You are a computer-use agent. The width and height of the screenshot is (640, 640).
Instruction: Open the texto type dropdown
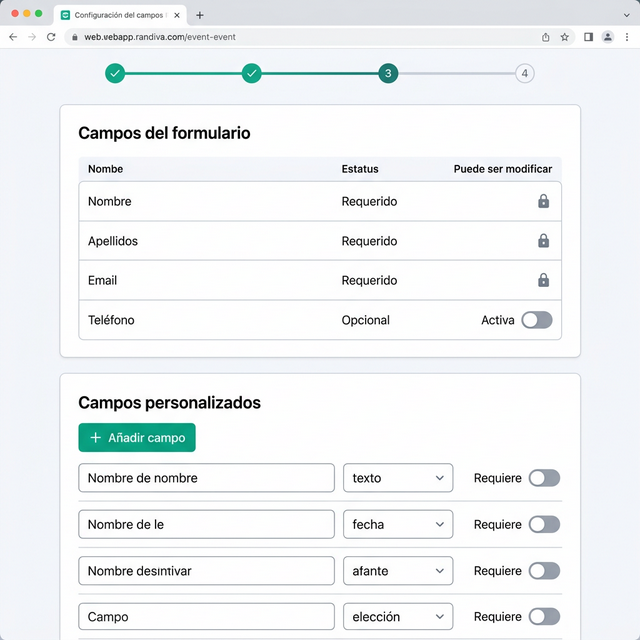tap(398, 478)
